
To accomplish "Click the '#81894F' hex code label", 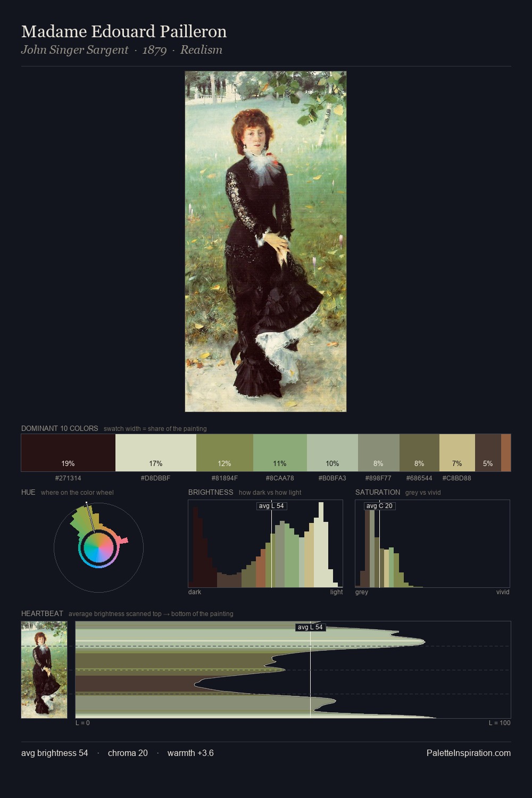I will (225, 478).
